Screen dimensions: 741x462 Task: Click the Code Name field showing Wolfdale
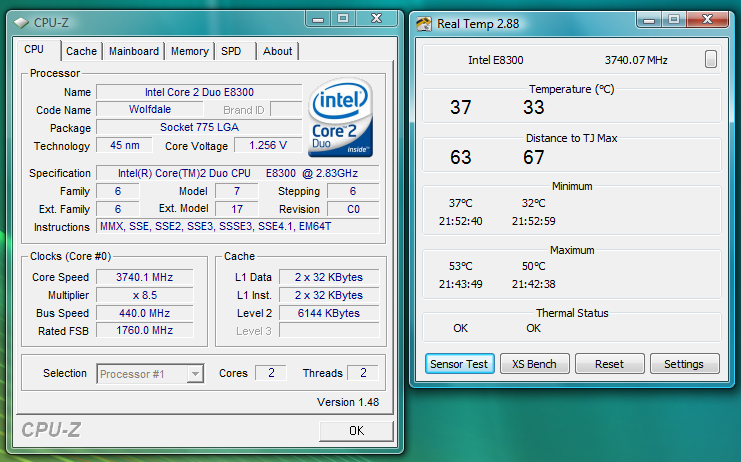pyautogui.click(x=150, y=110)
